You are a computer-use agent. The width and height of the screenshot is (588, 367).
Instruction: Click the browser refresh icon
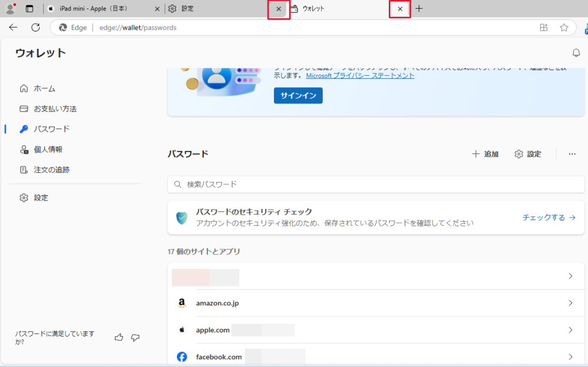36,28
